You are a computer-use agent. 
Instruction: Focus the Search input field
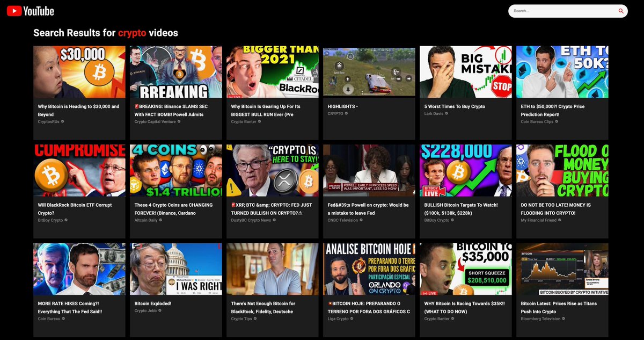pyautogui.click(x=563, y=11)
